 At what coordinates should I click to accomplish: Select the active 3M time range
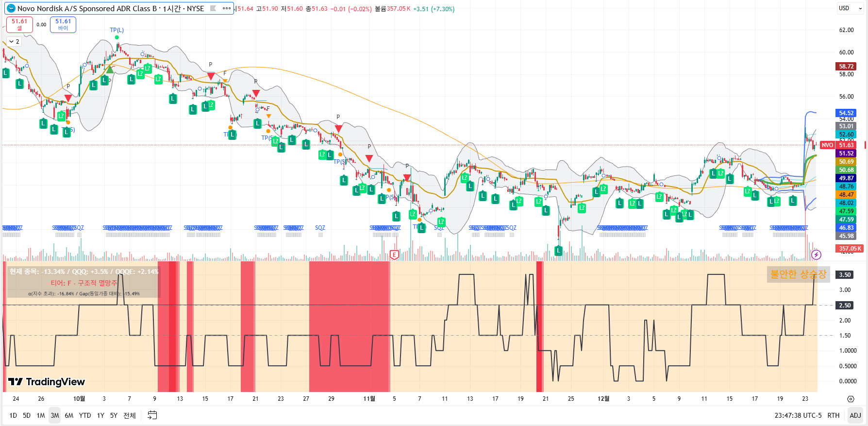tap(55, 415)
